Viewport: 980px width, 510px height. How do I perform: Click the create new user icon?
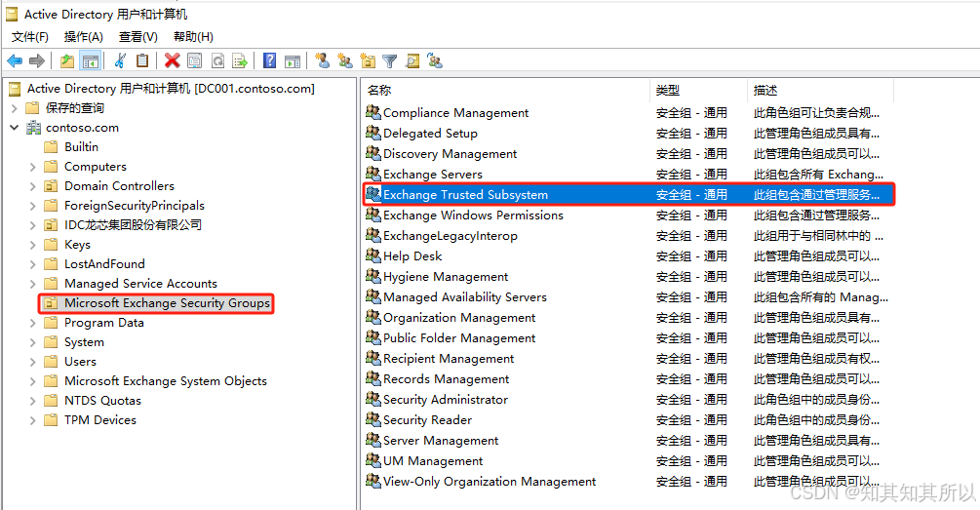coord(322,60)
